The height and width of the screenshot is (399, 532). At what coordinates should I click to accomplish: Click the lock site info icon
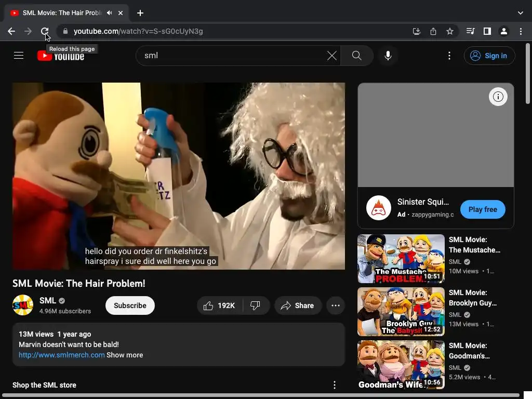pyautogui.click(x=65, y=31)
